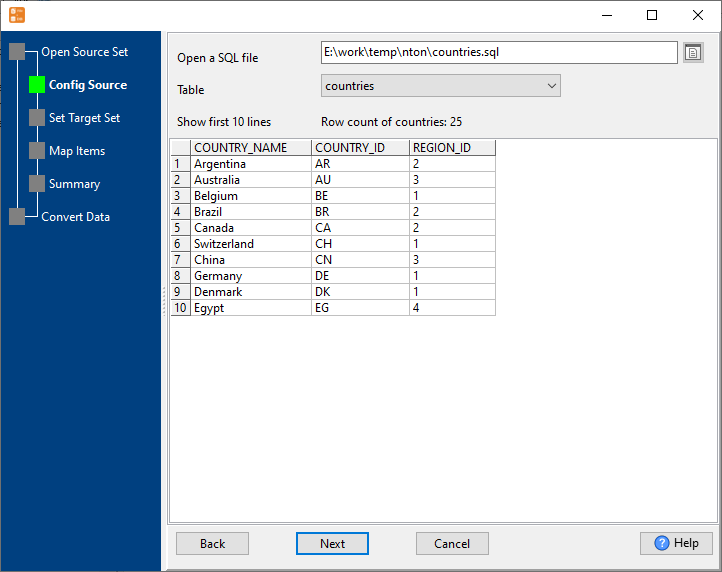The width and height of the screenshot is (722, 572).
Task: Select the COUNTRY_NAME column header
Action: coord(250,148)
